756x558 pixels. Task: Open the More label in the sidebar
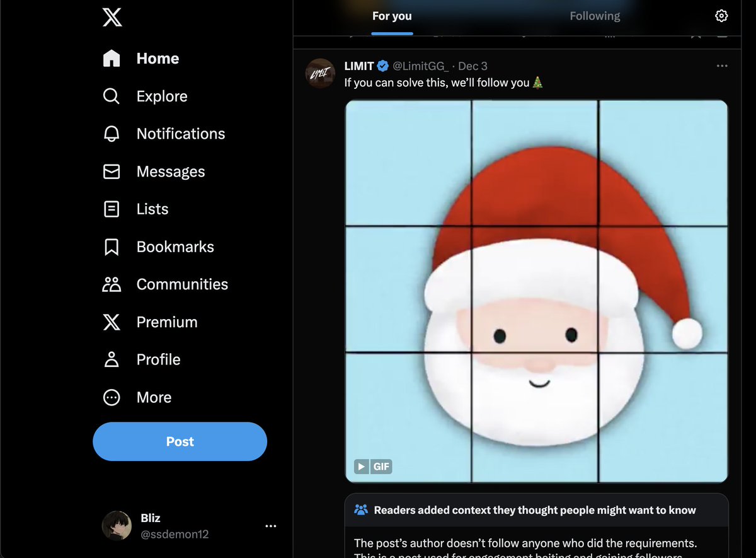click(x=154, y=397)
